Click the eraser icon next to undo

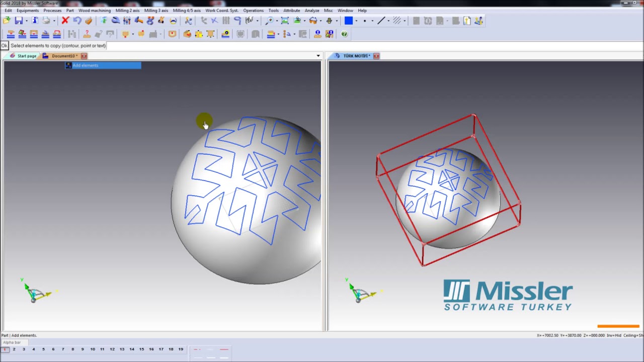tap(89, 21)
